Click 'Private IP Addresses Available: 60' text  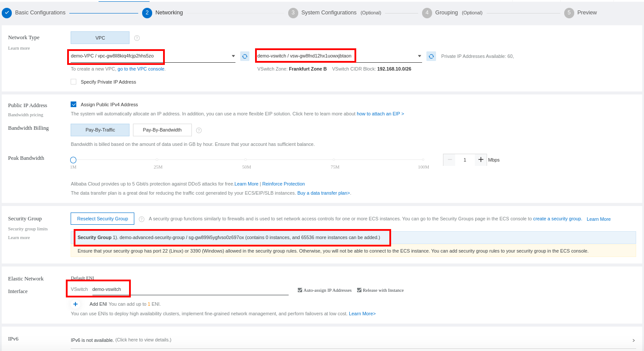tap(477, 56)
